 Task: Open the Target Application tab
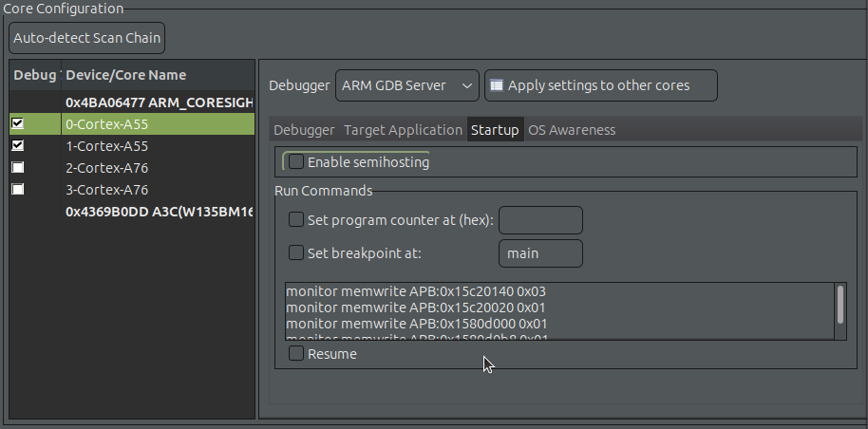[x=403, y=130]
